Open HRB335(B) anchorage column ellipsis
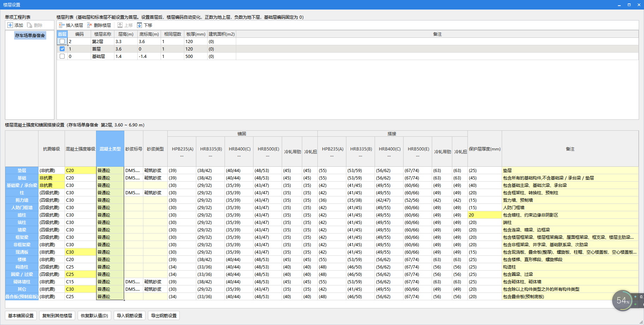Image resolution: width=644 pixels, height=325 pixels. point(210,156)
